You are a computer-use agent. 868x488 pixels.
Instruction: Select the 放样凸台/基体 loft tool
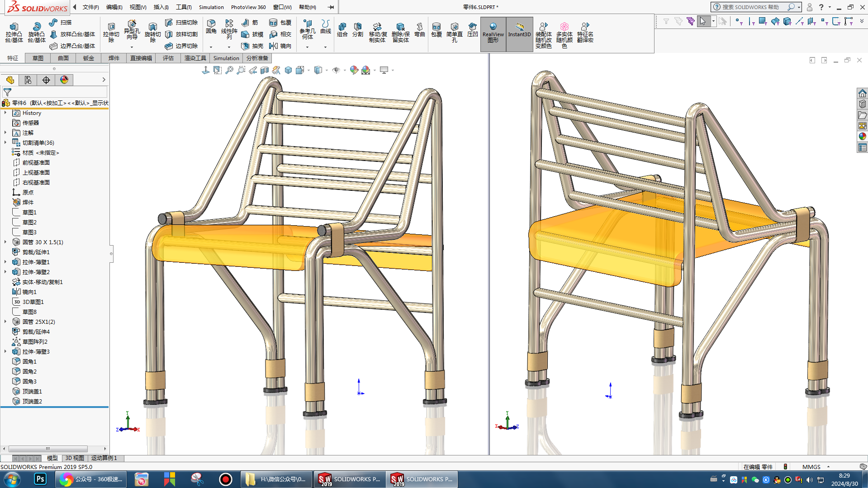point(72,34)
